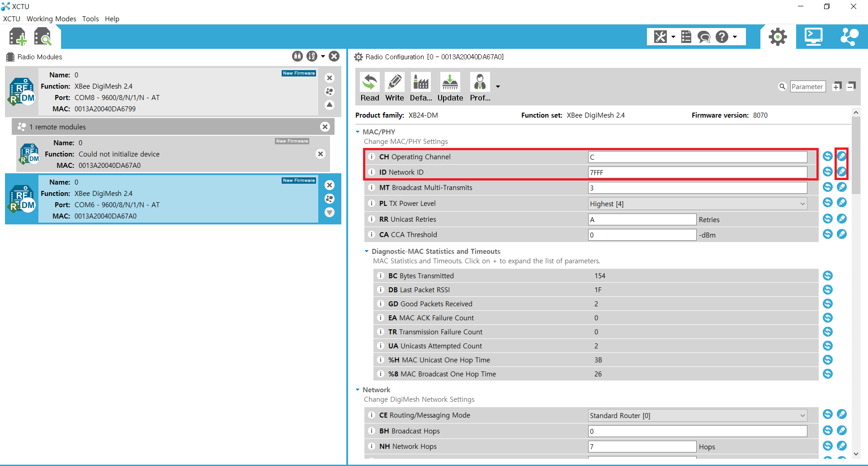The image size is (868, 466).
Task: Show info for CH Operating Channel
Action: pyautogui.click(x=372, y=157)
